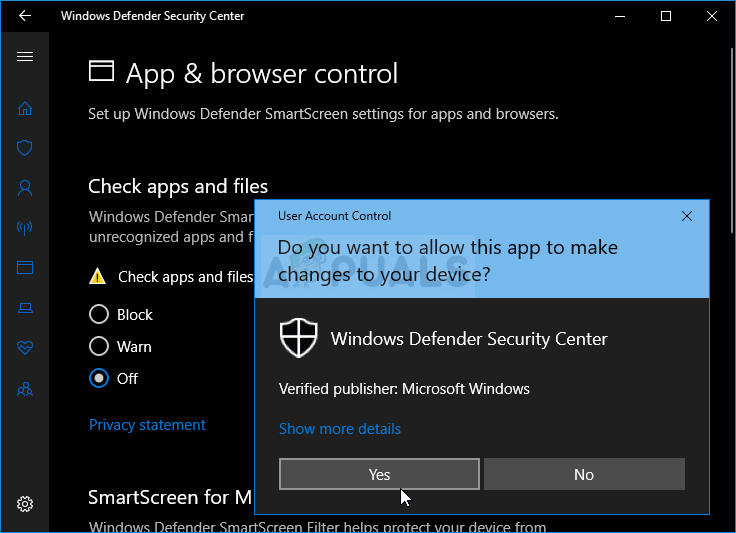
Task: Click the Windows Defender Security Center dialog text
Action: (469, 339)
